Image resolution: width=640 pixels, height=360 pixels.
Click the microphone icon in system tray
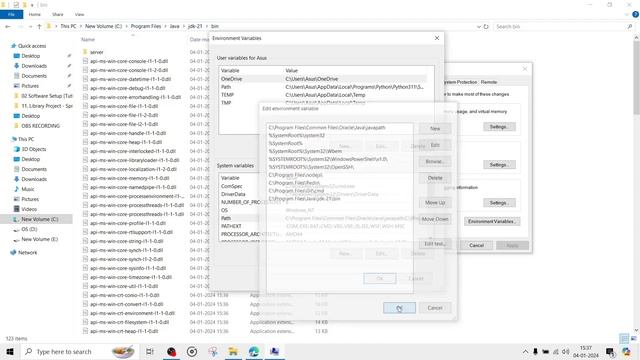(535, 351)
